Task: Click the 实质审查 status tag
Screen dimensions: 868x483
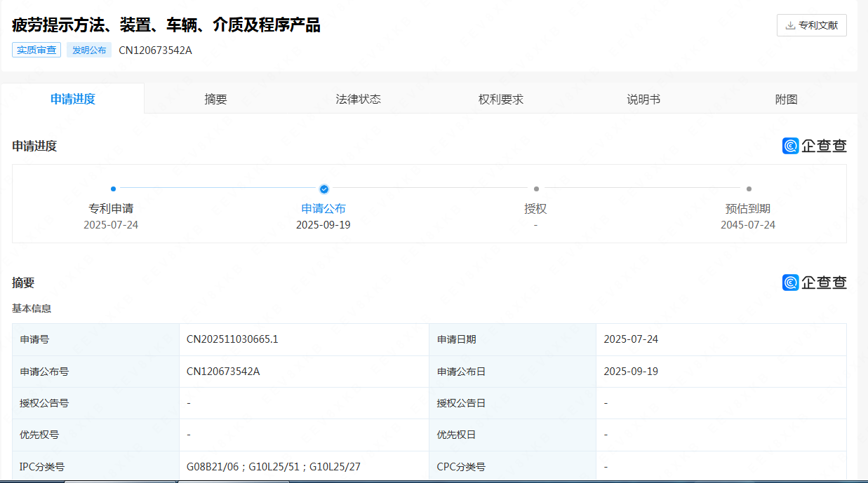Action: pyautogui.click(x=36, y=50)
